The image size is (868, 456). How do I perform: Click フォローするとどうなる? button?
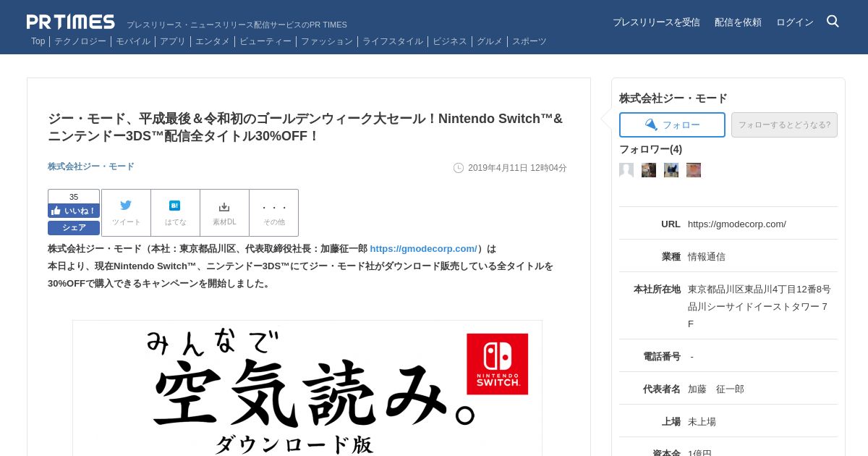[x=784, y=124]
